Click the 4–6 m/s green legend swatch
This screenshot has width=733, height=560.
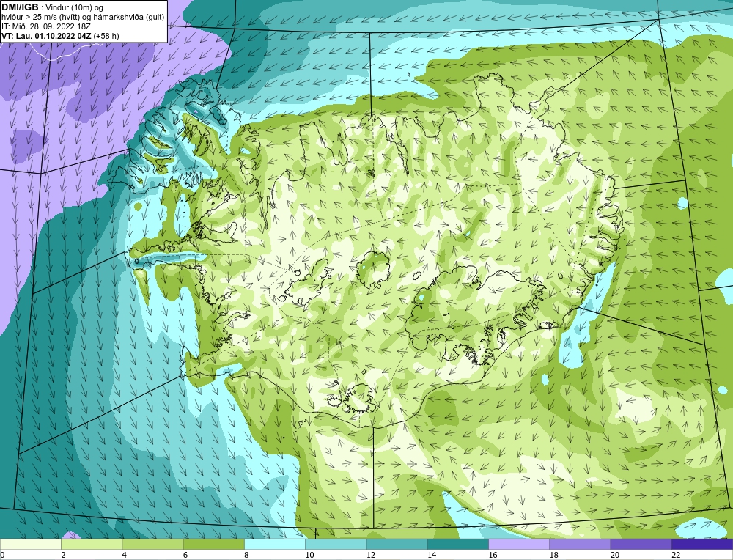(x=153, y=544)
